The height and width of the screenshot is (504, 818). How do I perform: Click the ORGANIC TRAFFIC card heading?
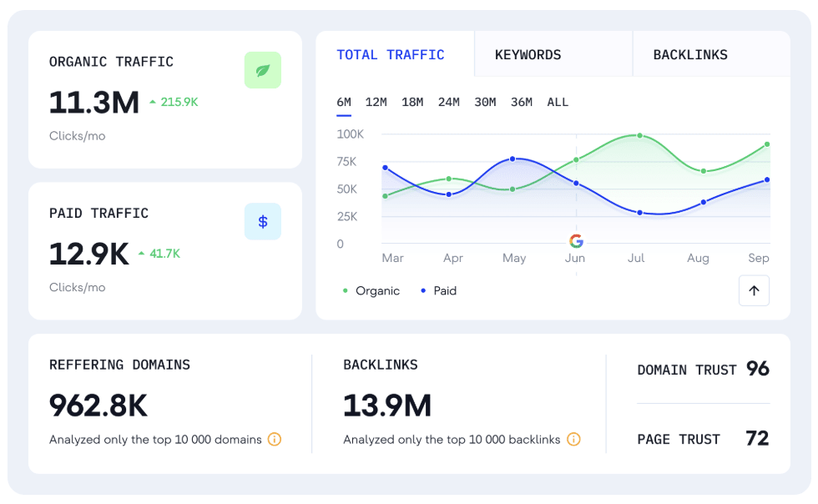coord(111,62)
